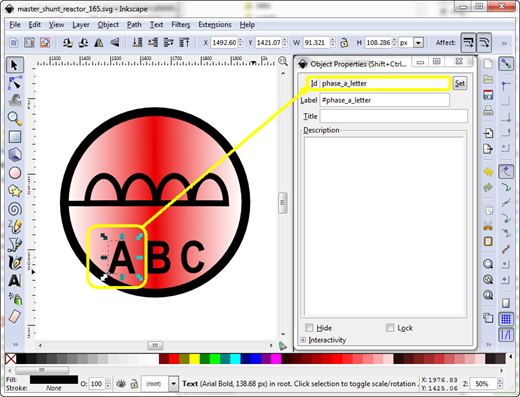Increase the X coordinate stepper
This screenshot has width=520, height=397.
(x=240, y=40)
